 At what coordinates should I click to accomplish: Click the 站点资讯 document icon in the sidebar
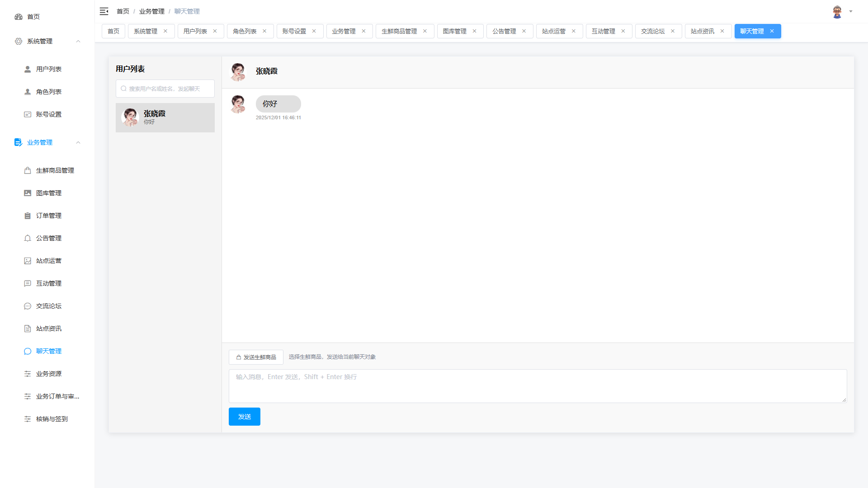(28, 328)
